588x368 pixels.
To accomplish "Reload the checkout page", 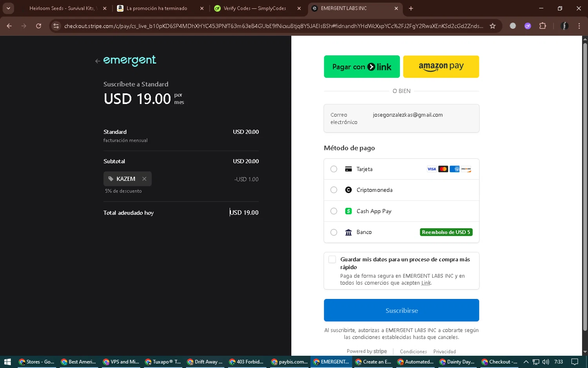I will pos(38,26).
